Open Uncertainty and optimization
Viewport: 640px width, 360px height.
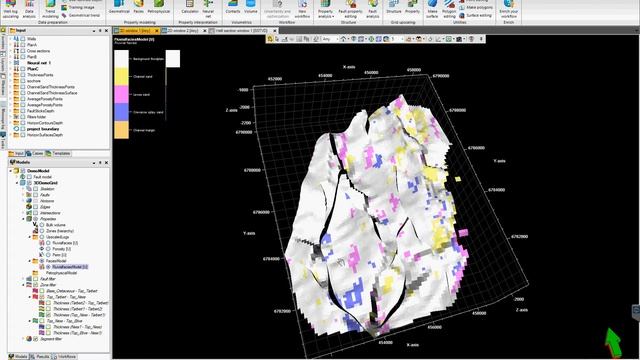coord(277,9)
